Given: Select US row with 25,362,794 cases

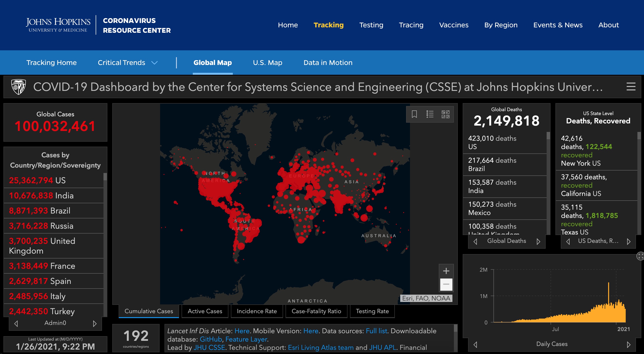Looking at the screenshot, I should click(54, 181).
